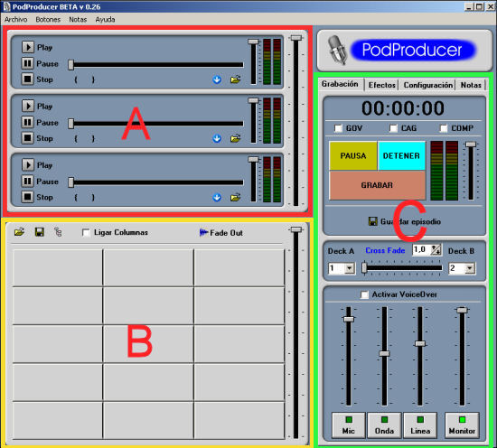The image size is (497, 448).
Task: Click Stop icon on third deck
Action: tap(28, 197)
